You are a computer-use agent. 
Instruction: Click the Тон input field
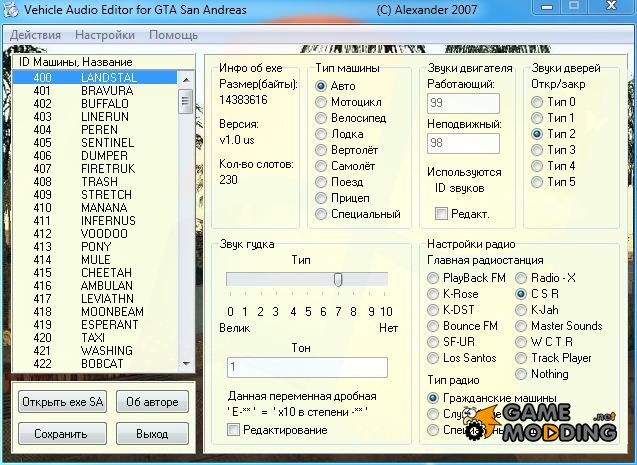click(307, 368)
